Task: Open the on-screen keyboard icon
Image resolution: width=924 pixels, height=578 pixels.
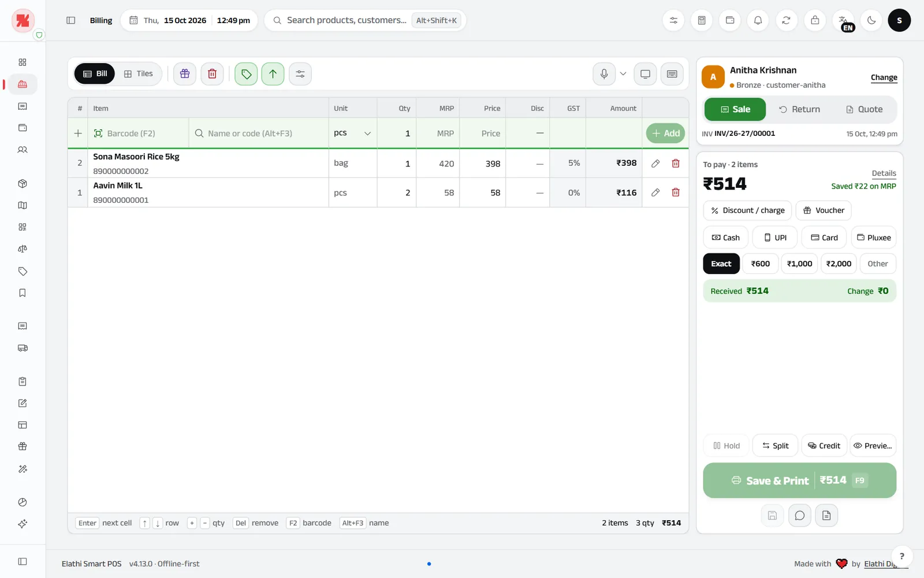Action: point(672,74)
